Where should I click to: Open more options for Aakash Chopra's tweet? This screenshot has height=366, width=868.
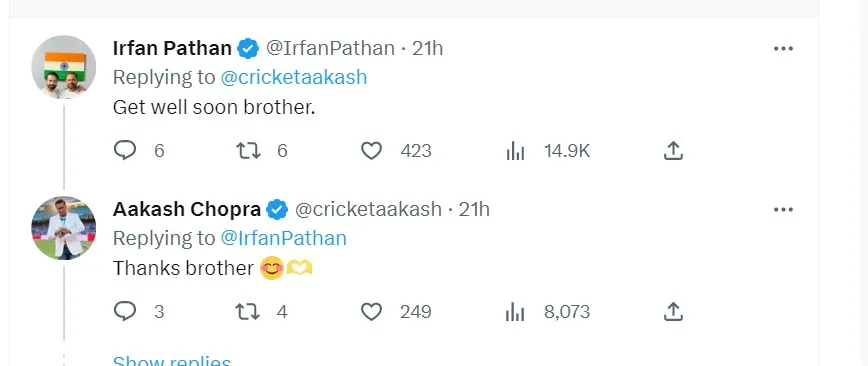click(783, 210)
